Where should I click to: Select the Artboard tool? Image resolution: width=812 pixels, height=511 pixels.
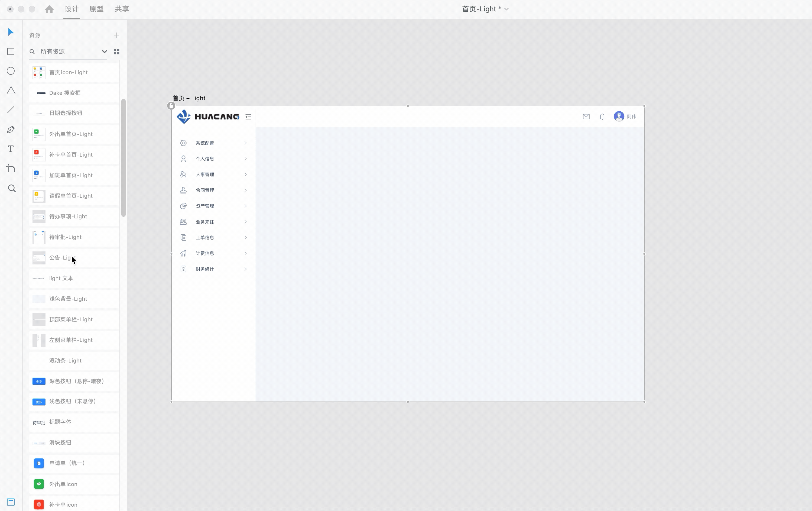click(11, 169)
